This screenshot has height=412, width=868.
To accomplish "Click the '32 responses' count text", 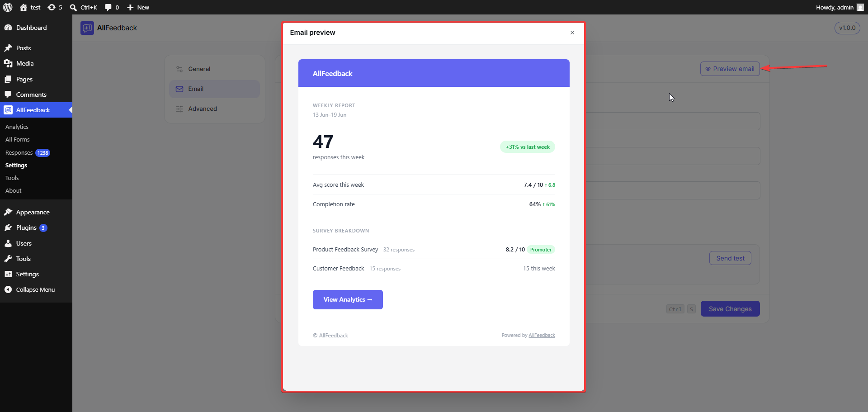I will tap(399, 250).
